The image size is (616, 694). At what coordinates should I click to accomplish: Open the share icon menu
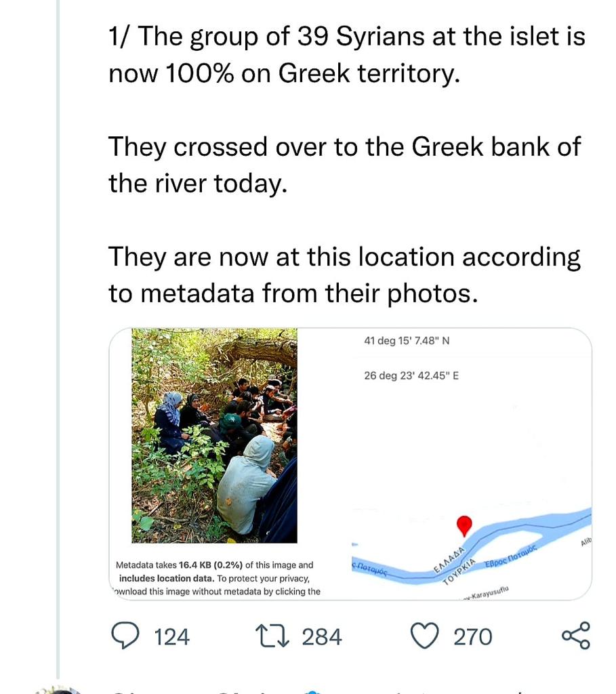click(576, 636)
